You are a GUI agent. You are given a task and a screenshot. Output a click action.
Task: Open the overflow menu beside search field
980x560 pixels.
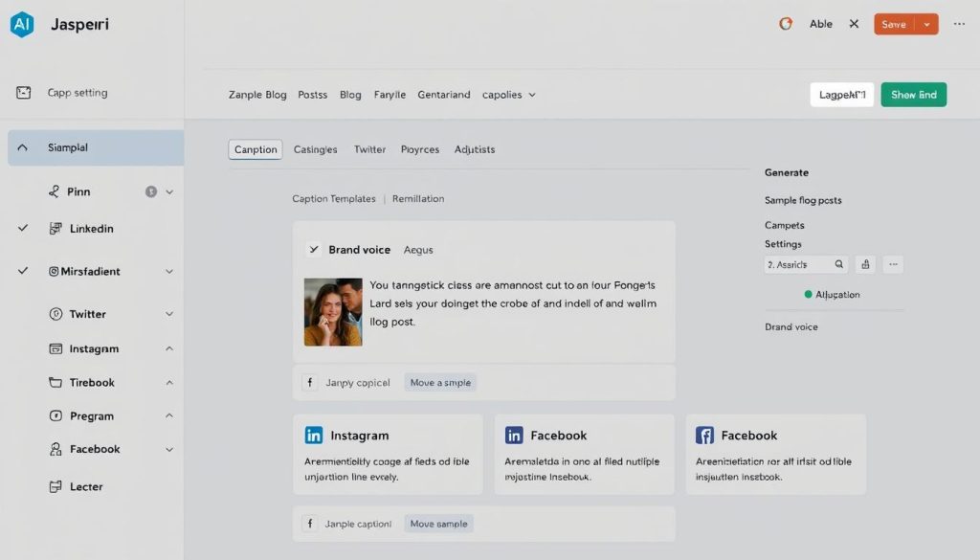(893, 263)
